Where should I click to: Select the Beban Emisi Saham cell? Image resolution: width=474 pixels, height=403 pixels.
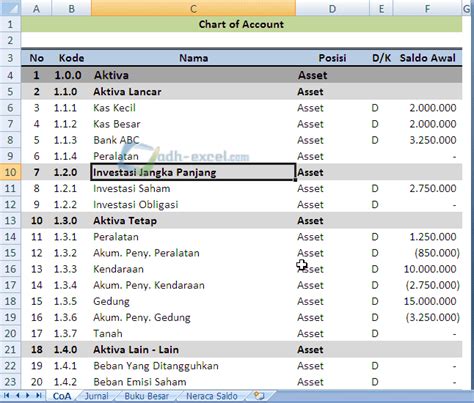tap(193, 382)
